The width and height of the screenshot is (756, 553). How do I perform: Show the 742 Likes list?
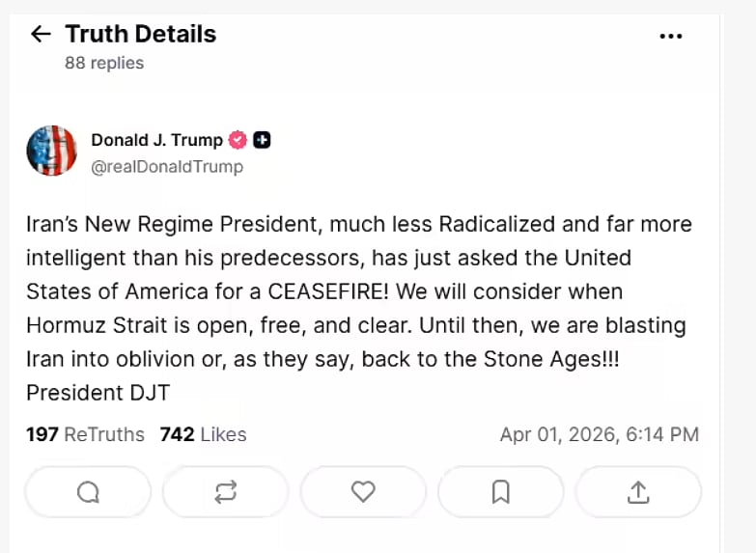[203, 434]
